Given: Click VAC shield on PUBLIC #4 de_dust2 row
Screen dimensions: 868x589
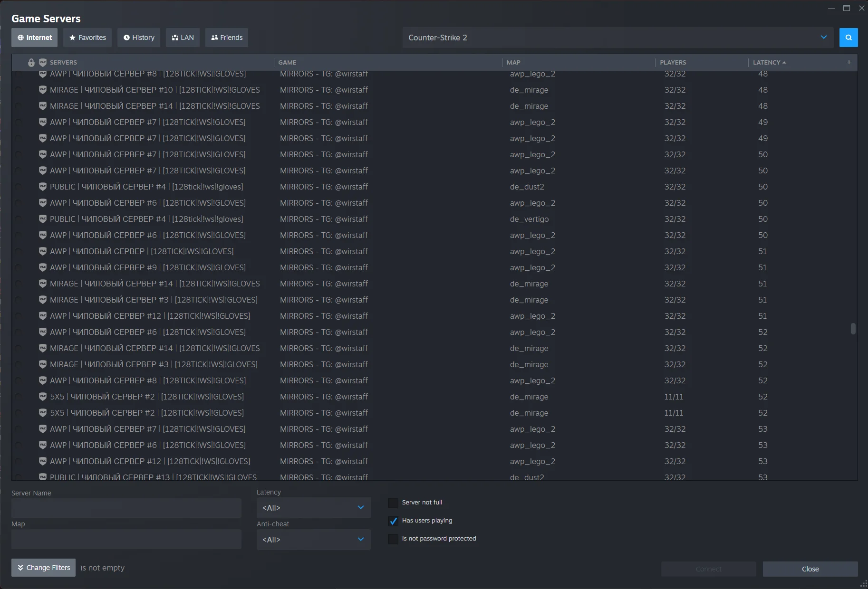Looking at the screenshot, I should pos(43,187).
